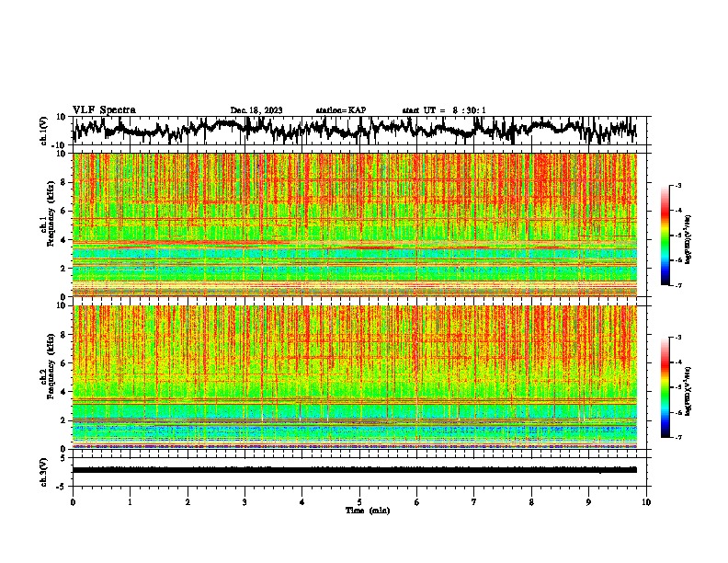Click the ch.2 "Frequency (kHz)" axis label
The height and width of the screenshot is (563, 728).
click(x=51, y=365)
